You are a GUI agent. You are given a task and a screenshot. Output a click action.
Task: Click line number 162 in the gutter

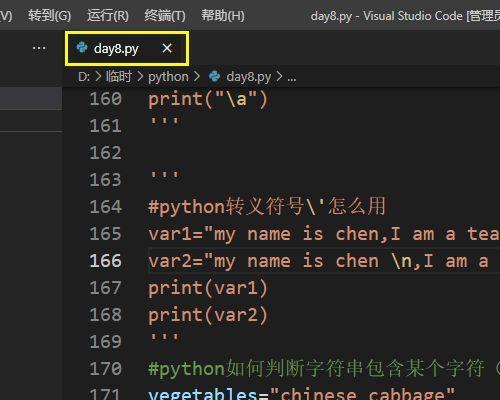[105, 153]
